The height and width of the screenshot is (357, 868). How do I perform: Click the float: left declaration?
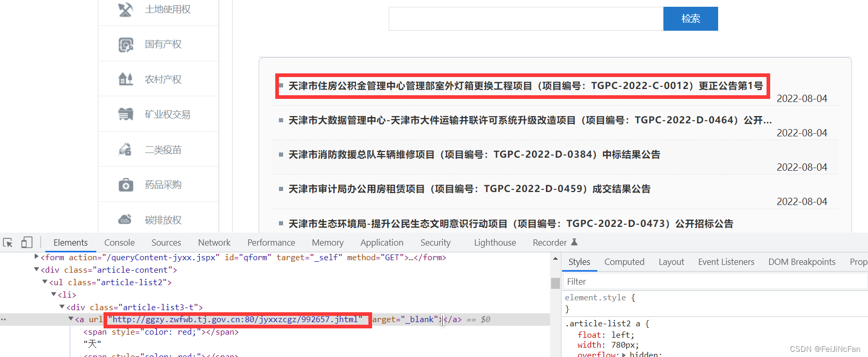click(606, 335)
